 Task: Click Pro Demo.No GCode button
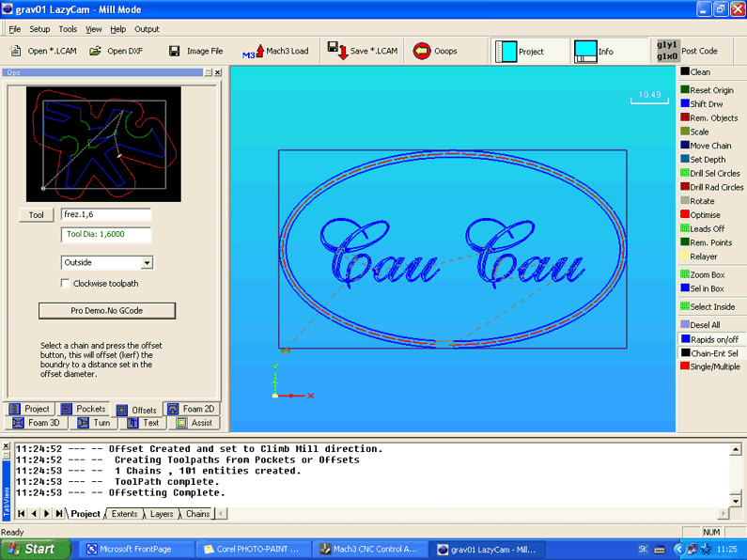tap(107, 310)
